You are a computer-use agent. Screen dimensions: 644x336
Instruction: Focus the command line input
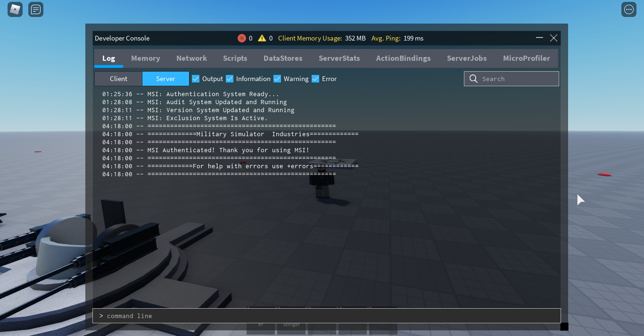tap(327, 316)
